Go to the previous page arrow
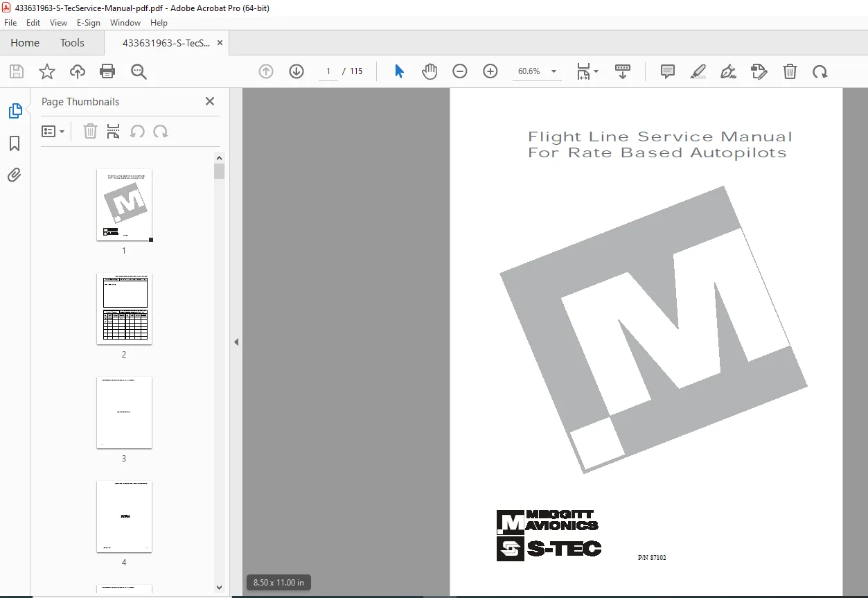 [266, 71]
